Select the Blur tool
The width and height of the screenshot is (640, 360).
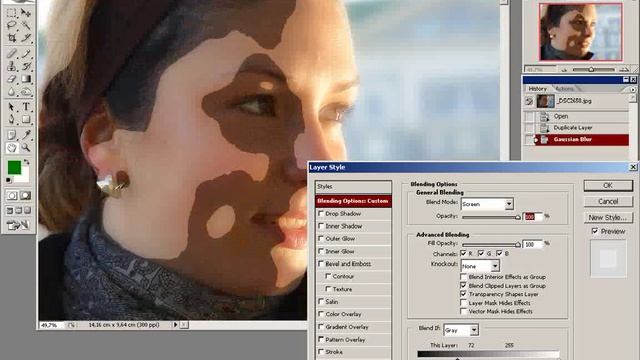(x=12, y=92)
